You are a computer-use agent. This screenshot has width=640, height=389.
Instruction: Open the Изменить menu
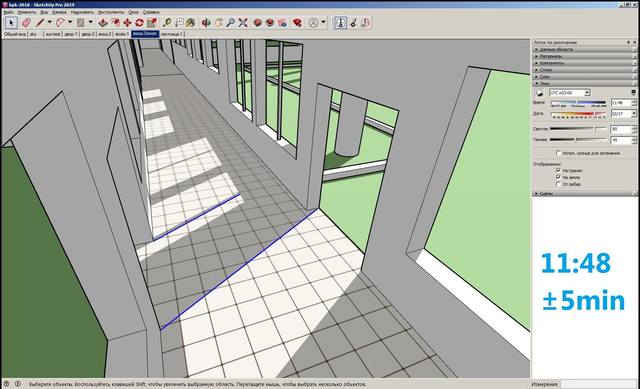27,12
